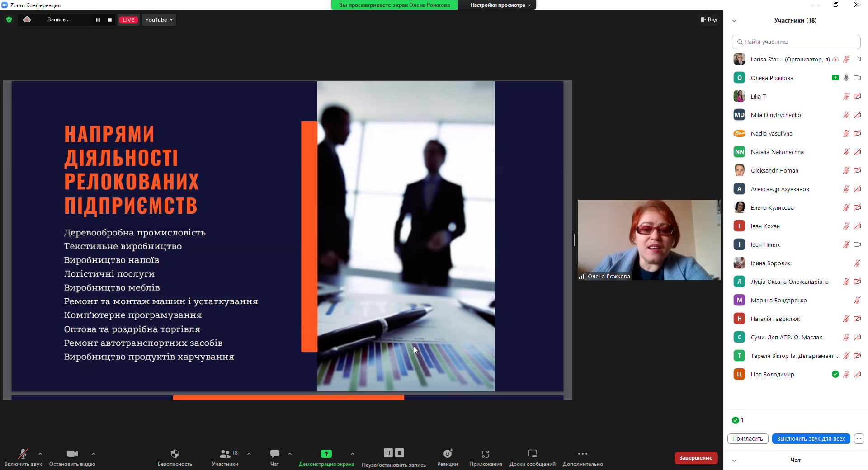This screenshot has width=868, height=470.
Task: Click the red Завершение end button
Action: pyautogui.click(x=696, y=458)
